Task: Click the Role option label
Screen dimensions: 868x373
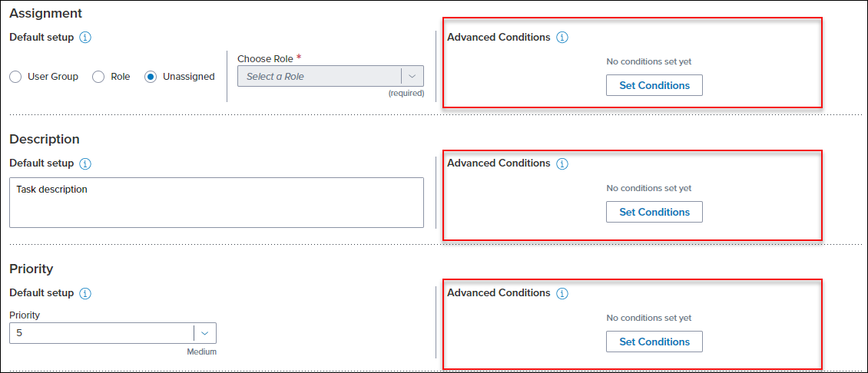Action: tap(120, 77)
